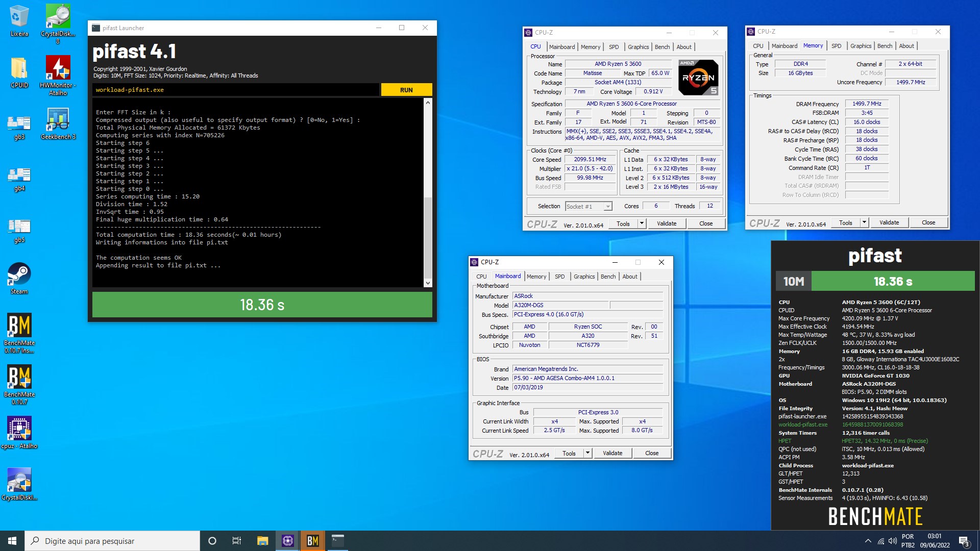Open the gb4 desktop icon
The width and height of the screenshot is (980, 551).
click(x=19, y=179)
